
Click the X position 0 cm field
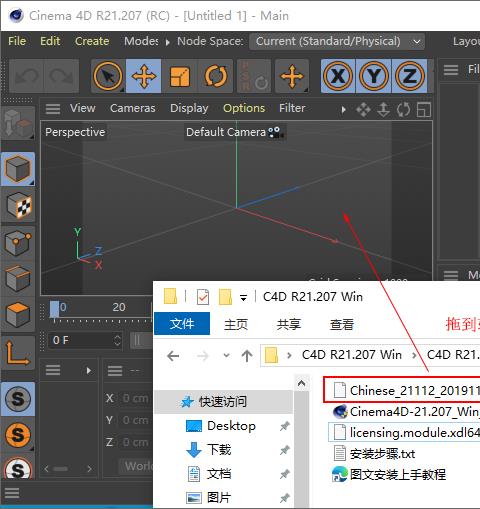(x=135, y=398)
